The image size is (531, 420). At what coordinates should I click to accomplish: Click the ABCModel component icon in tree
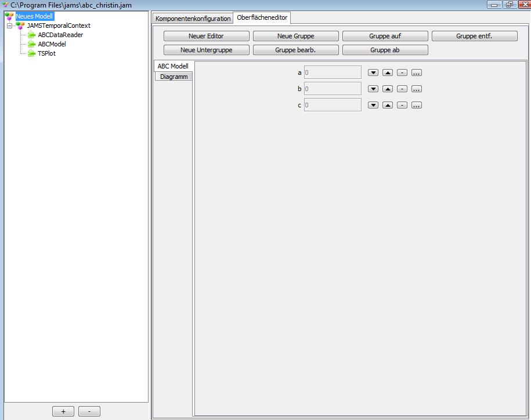pyautogui.click(x=32, y=44)
